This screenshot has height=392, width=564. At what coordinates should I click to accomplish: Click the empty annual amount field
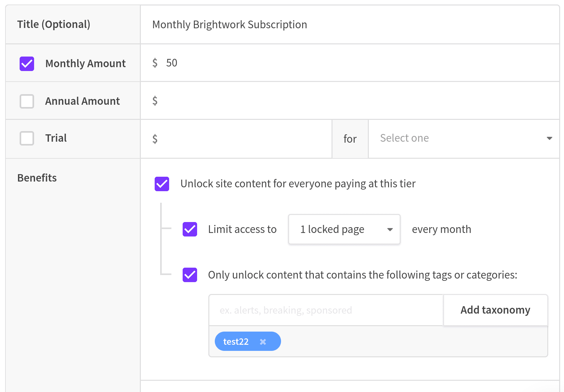pyautogui.click(x=350, y=101)
